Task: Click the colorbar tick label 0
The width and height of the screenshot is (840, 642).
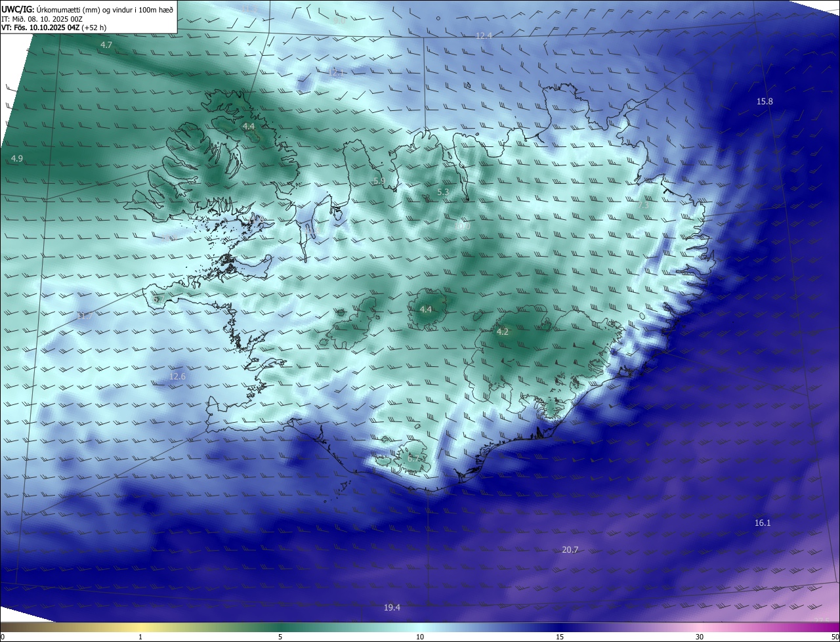Action: point(3,637)
